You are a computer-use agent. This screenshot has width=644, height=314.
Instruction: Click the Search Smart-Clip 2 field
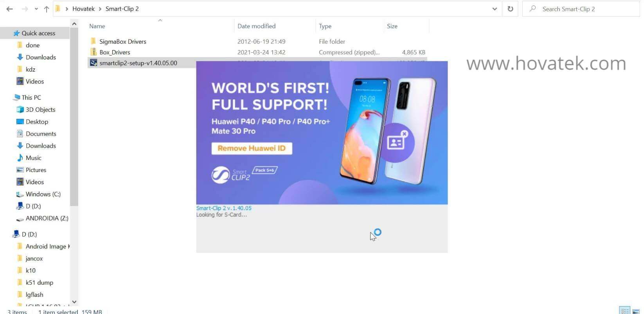[x=581, y=9]
